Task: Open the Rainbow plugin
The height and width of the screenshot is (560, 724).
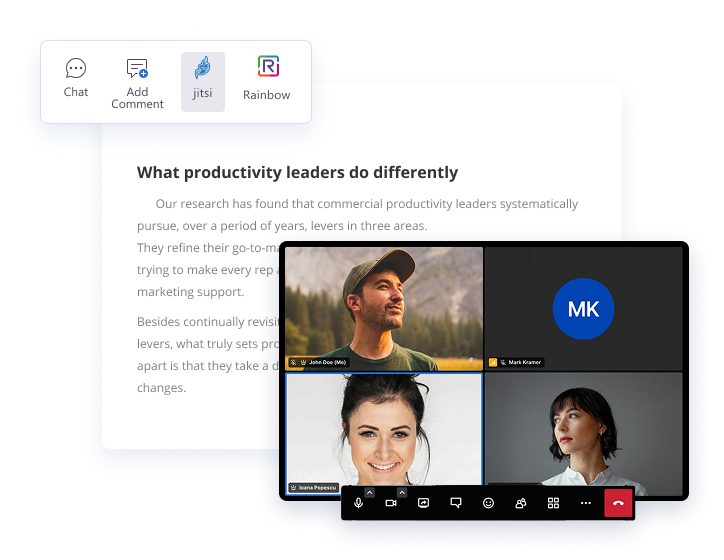Action: click(x=268, y=79)
